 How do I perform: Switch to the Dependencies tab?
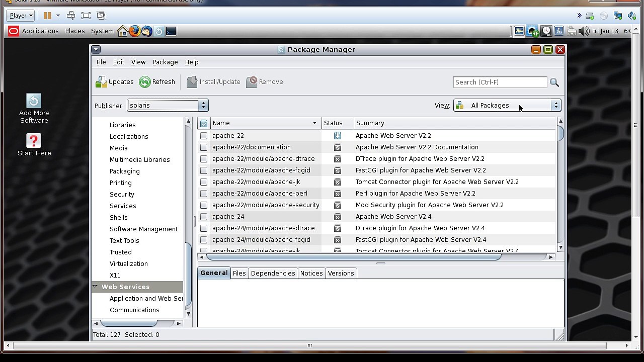tap(273, 274)
